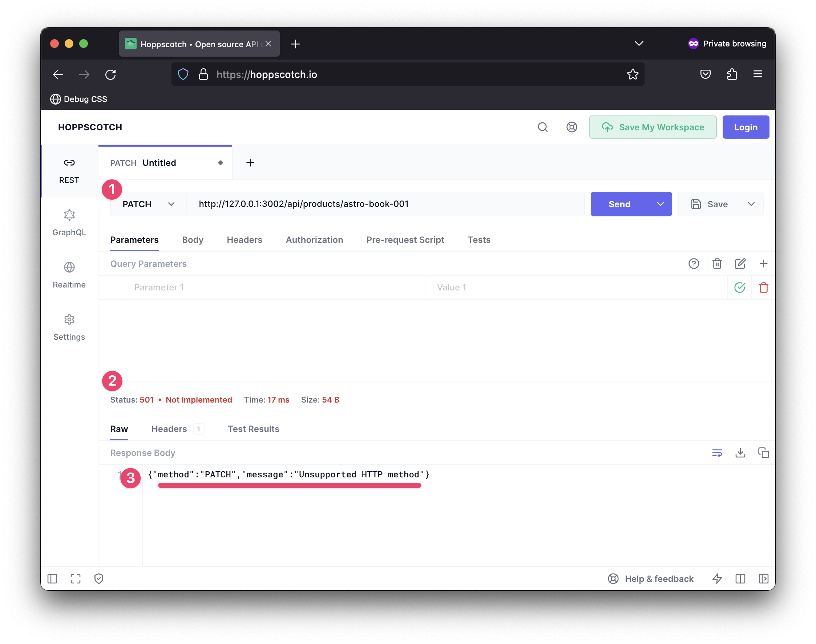Open the bulk edit parameters icon

[740, 264]
